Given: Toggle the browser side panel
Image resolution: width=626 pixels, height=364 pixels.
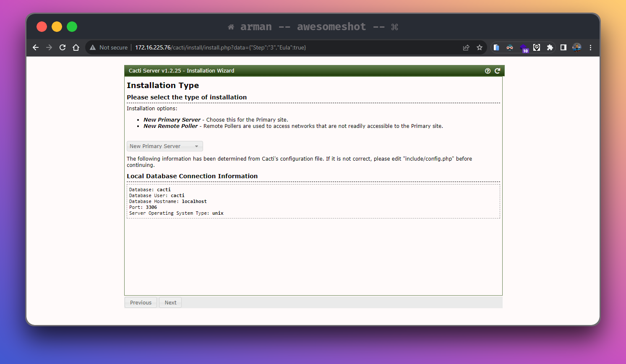Looking at the screenshot, I should pyautogui.click(x=563, y=47).
